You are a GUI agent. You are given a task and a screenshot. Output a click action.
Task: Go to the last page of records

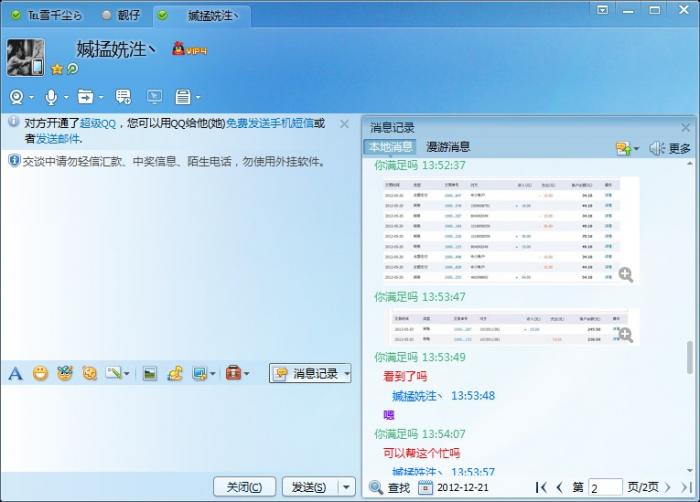(x=687, y=488)
